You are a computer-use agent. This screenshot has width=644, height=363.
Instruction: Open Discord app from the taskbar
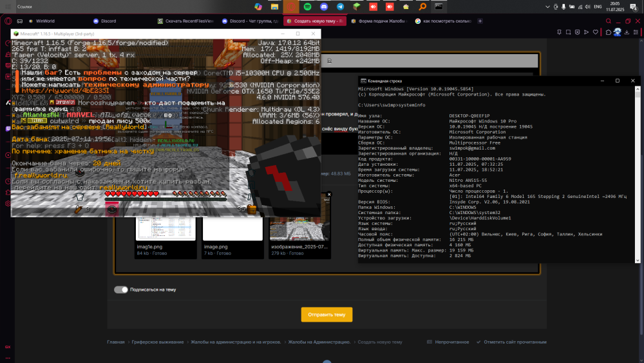pyautogui.click(x=324, y=6)
